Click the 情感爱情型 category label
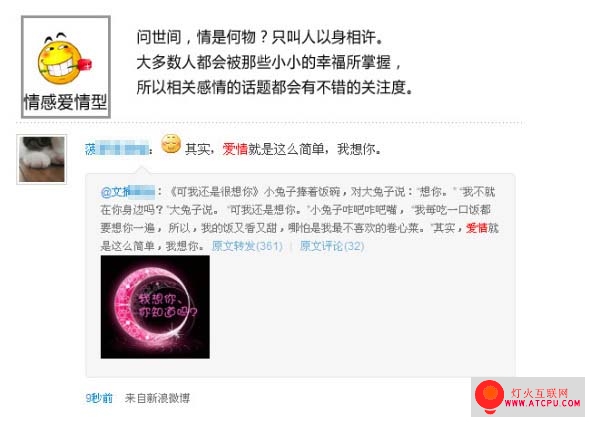Image resolution: width=590 pixels, height=422 pixels. (65, 102)
